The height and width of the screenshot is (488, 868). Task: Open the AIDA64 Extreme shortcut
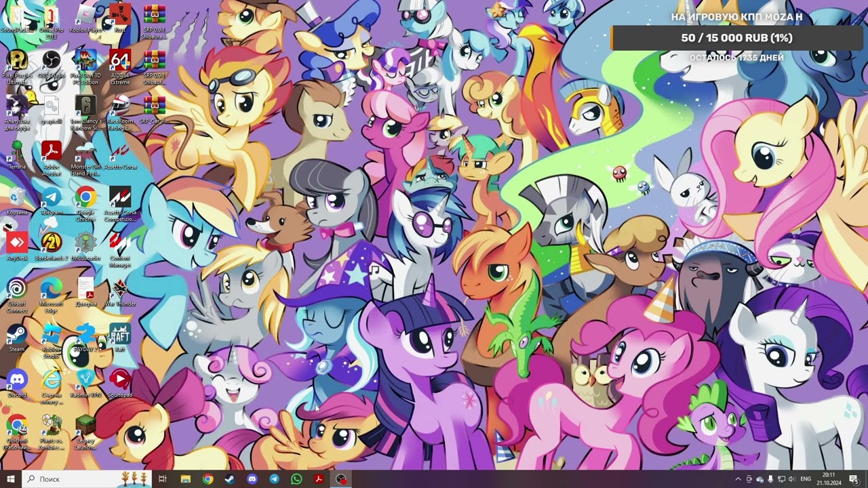coord(120,67)
